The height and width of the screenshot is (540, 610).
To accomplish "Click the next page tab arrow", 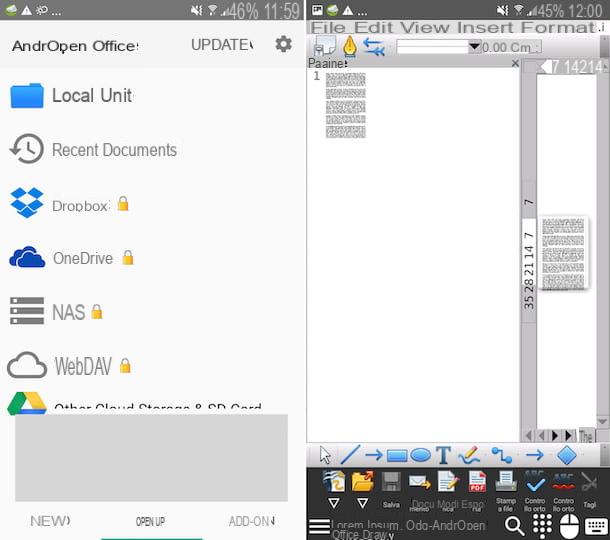I will (555, 435).
